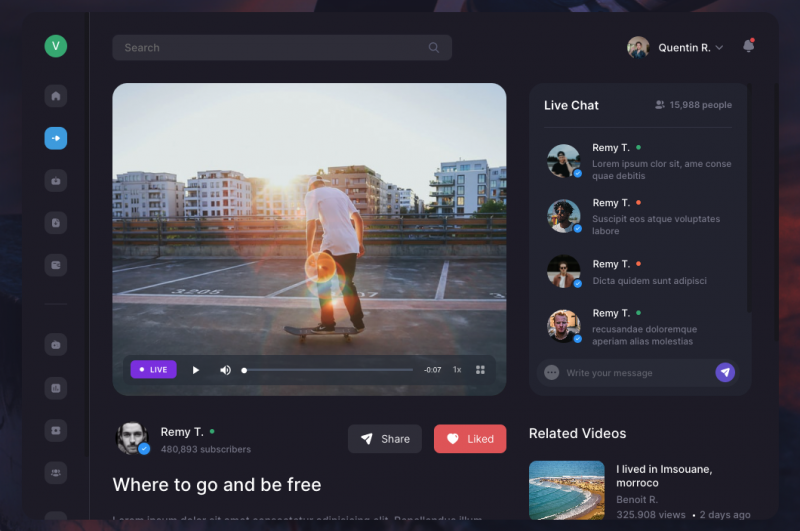
Task: Click the Remy T. channel name below video
Action: 182,432
